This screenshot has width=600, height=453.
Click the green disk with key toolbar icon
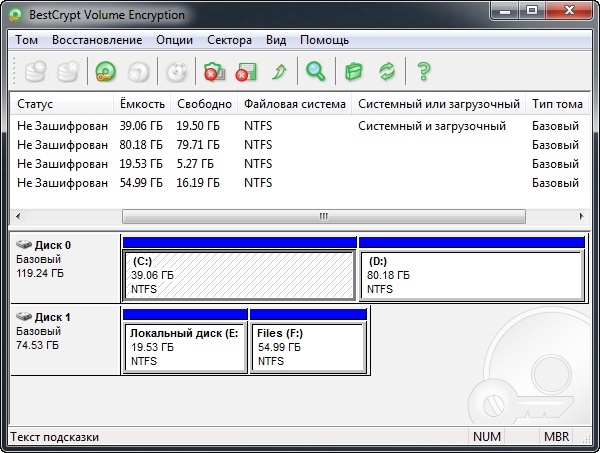point(106,71)
